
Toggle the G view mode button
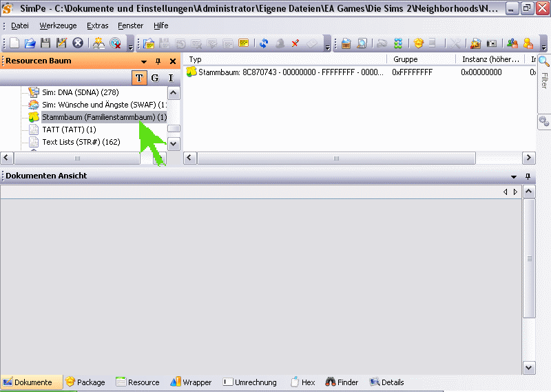click(155, 78)
